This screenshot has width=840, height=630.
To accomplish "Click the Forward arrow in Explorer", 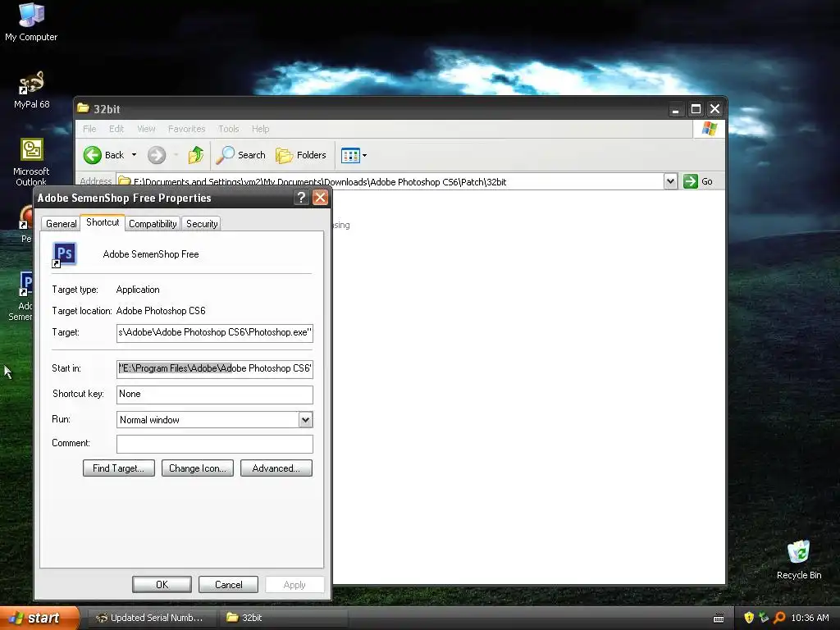I will point(157,155).
